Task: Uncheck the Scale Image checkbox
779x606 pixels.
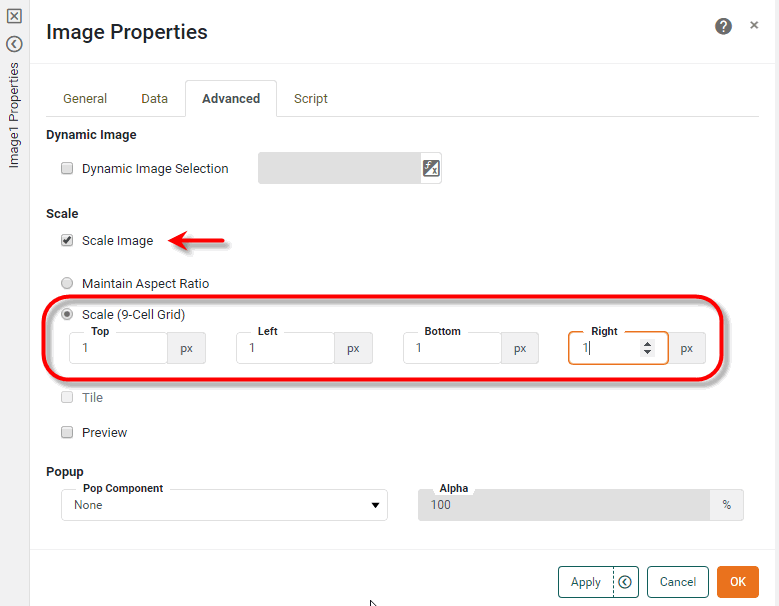Action: tap(67, 240)
